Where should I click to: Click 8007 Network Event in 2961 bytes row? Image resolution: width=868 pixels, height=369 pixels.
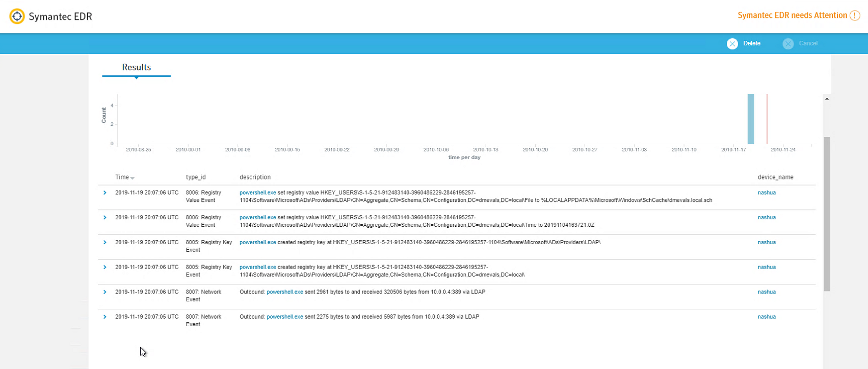[x=203, y=296]
